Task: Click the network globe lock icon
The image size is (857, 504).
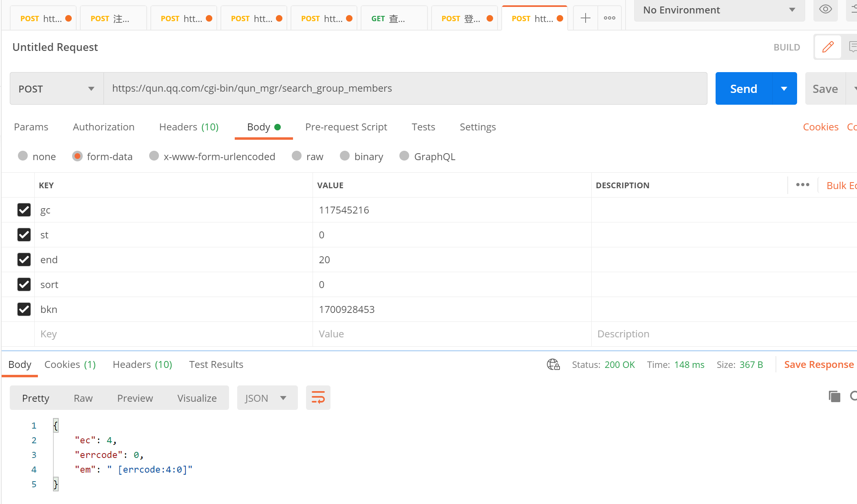Action: coord(553,364)
